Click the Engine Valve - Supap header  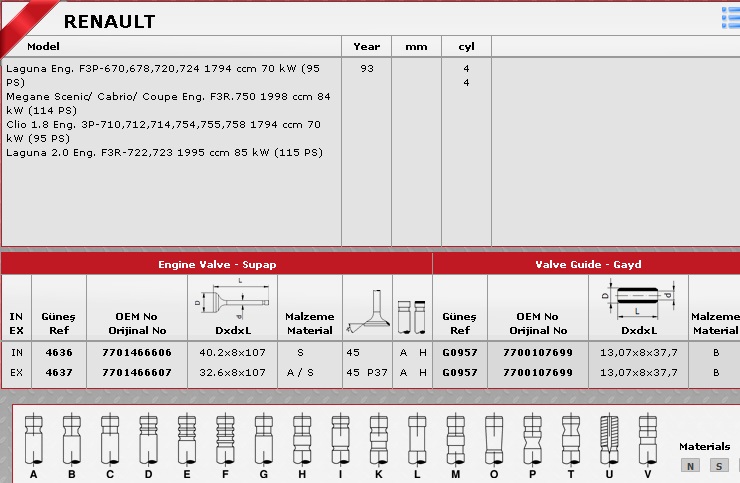tap(217, 265)
